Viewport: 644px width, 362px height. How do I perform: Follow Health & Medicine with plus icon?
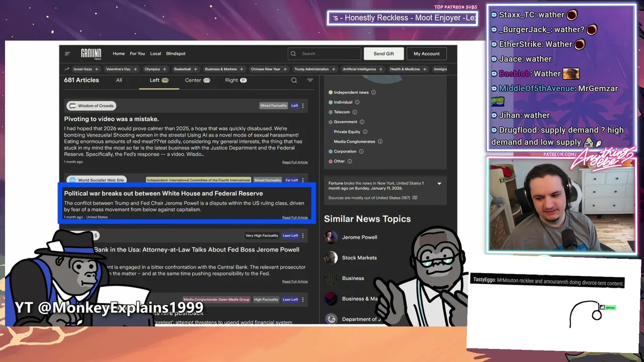(x=425, y=69)
